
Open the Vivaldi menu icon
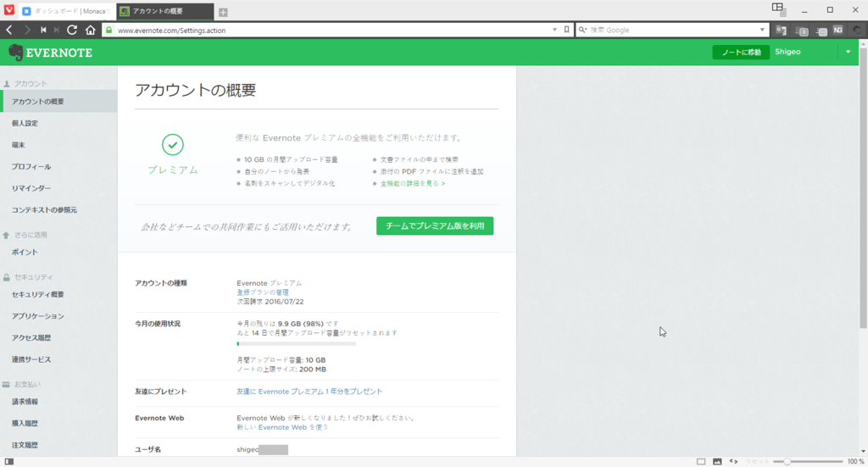(8, 9)
